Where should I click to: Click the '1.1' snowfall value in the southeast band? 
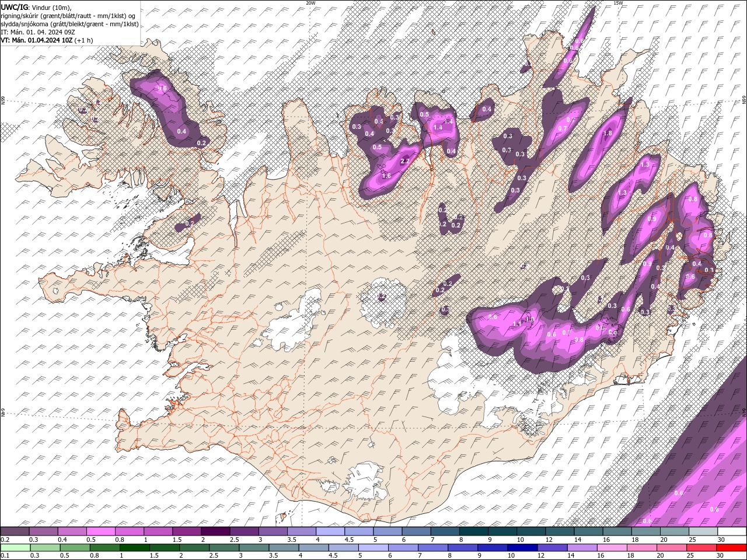[x=516, y=324]
